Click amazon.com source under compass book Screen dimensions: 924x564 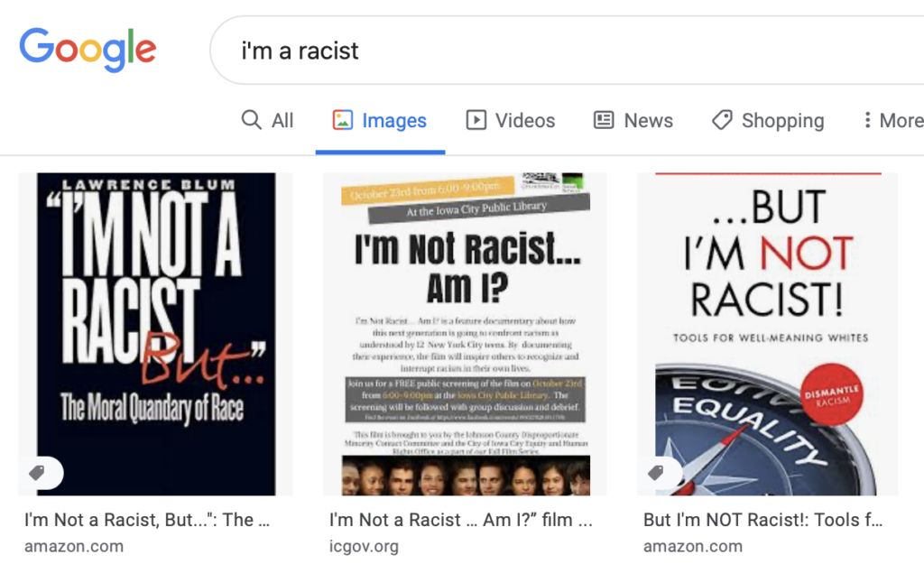692,546
